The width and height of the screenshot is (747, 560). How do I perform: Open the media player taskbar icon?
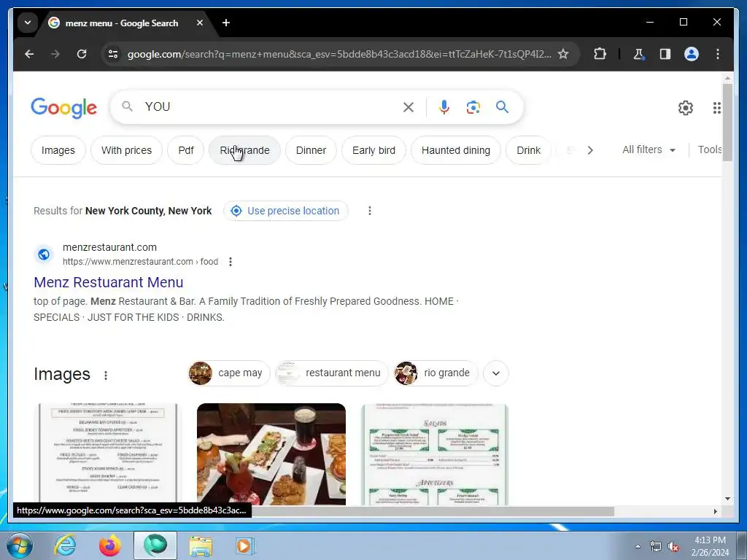click(244, 545)
